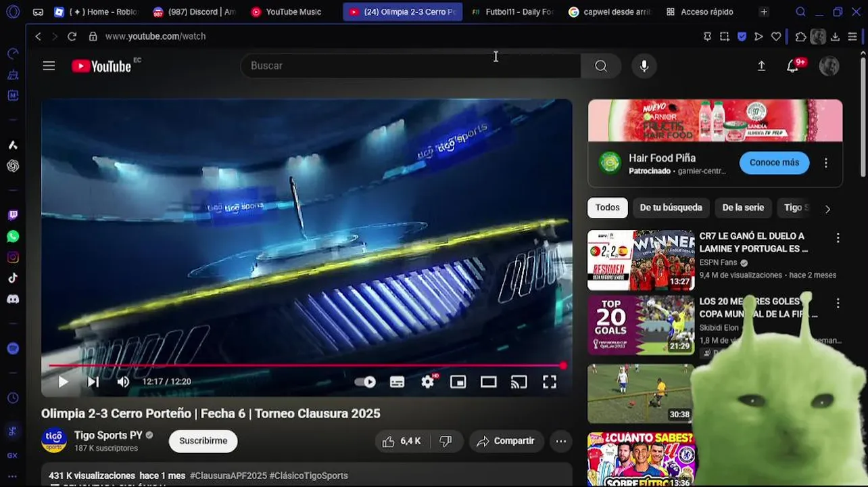Open Tigo Sports PY channel name
The height and width of the screenshot is (487, 868).
pyautogui.click(x=108, y=436)
